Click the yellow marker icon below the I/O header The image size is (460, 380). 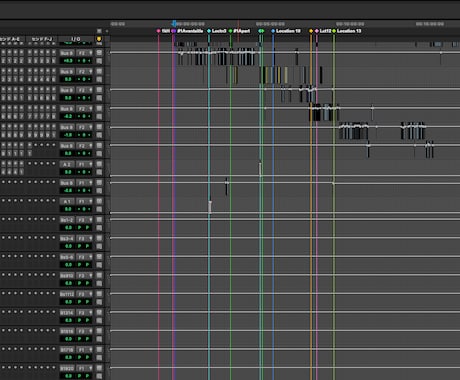click(99, 39)
